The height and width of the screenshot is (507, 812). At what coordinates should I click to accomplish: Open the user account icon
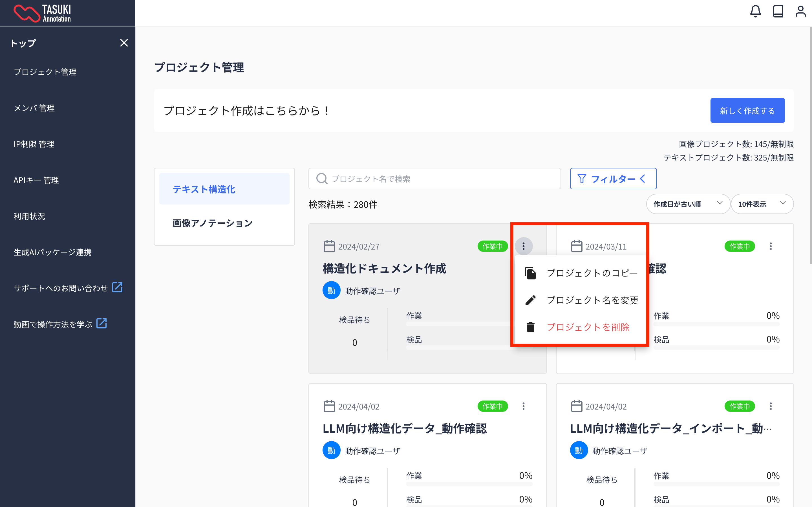coord(800,11)
